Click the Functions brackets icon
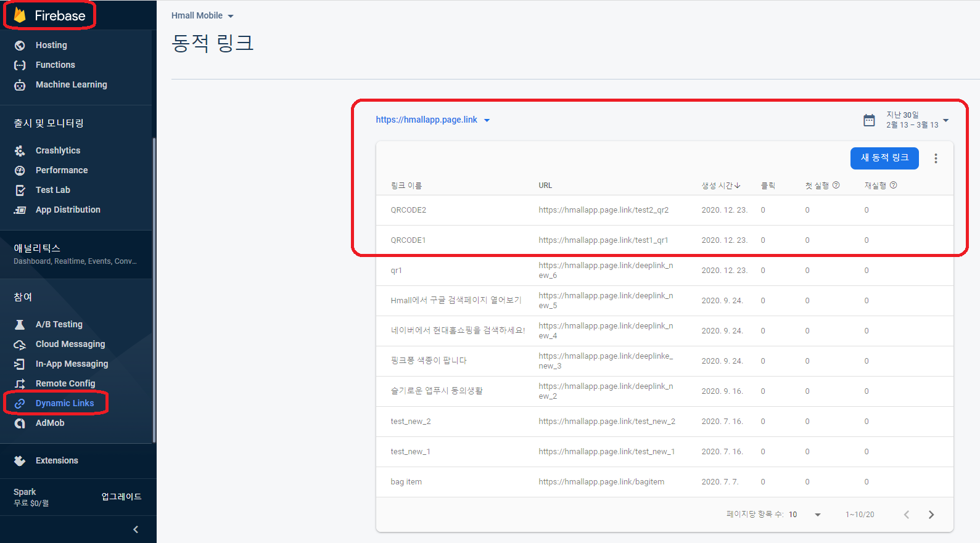 click(x=20, y=65)
